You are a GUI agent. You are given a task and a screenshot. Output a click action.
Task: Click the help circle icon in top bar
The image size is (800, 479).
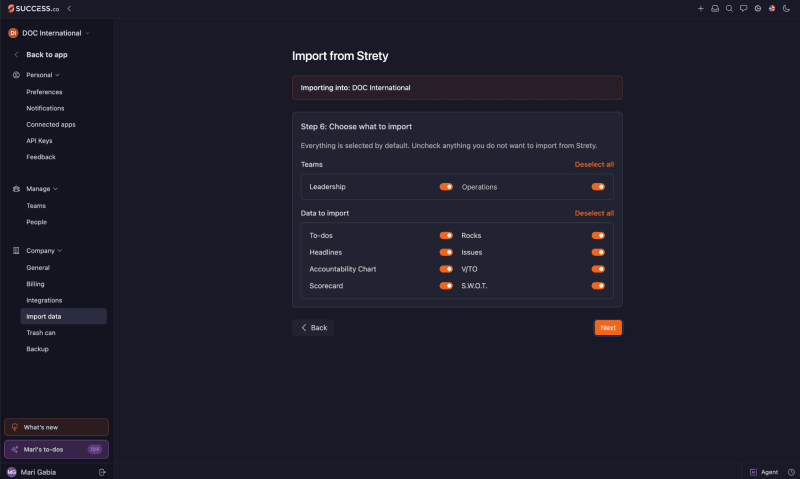point(758,8)
